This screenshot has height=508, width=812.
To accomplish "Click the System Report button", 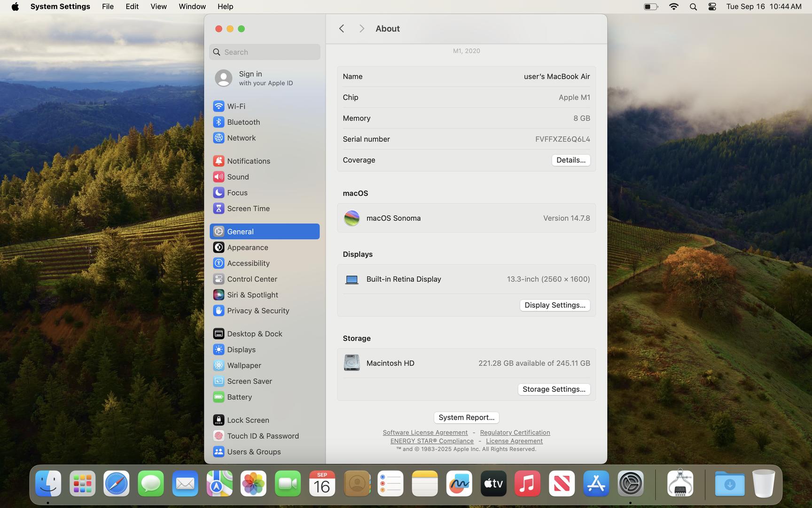I will (466, 418).
